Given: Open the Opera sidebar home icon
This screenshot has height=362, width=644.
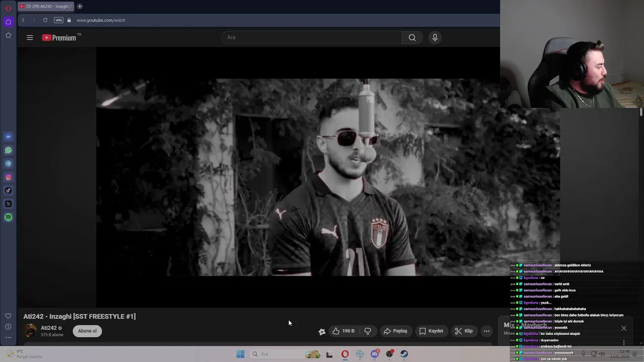Looking at the screenshot, I should tap(8, 22).
